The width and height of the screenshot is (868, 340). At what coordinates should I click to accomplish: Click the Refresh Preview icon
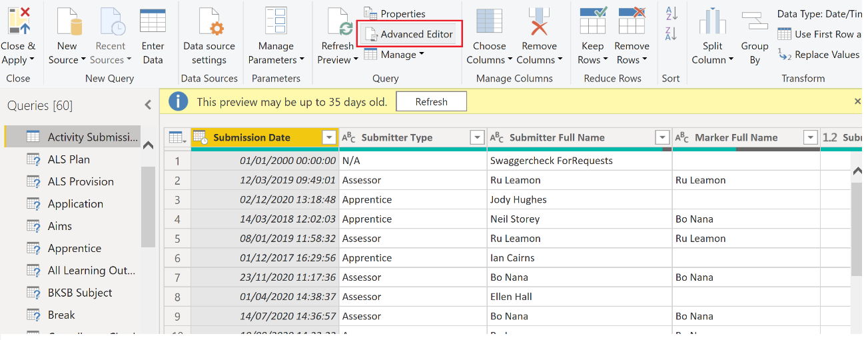click(340, 21)
